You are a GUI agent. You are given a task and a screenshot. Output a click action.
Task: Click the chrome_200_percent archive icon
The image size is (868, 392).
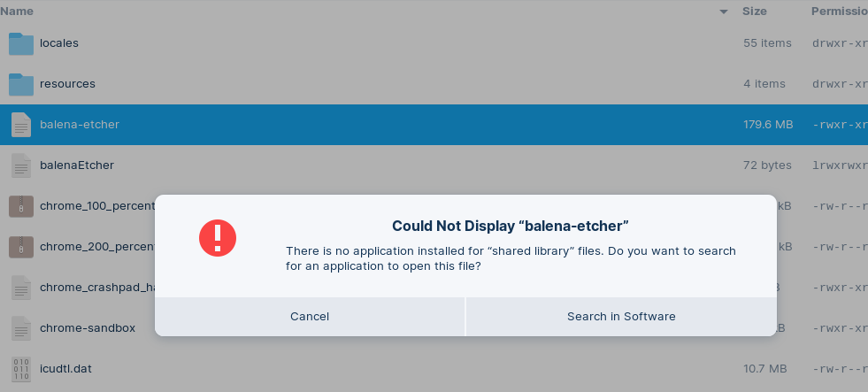click(21, 247)
